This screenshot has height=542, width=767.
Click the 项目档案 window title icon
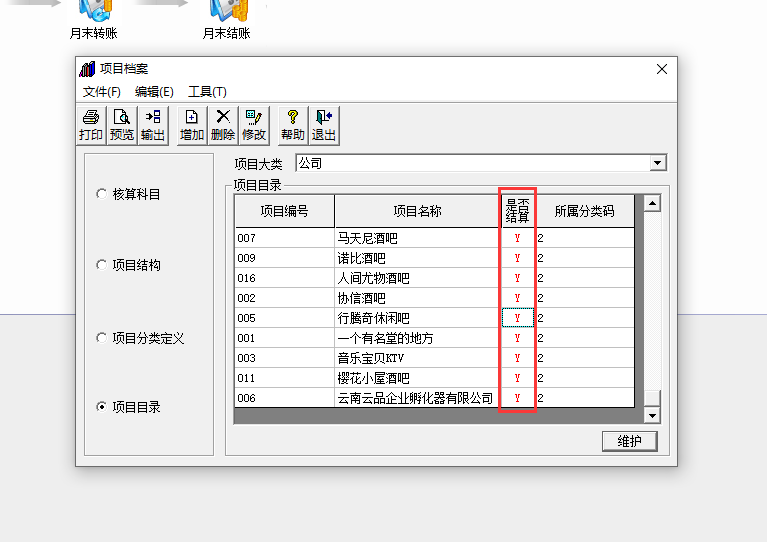[87, 69]
